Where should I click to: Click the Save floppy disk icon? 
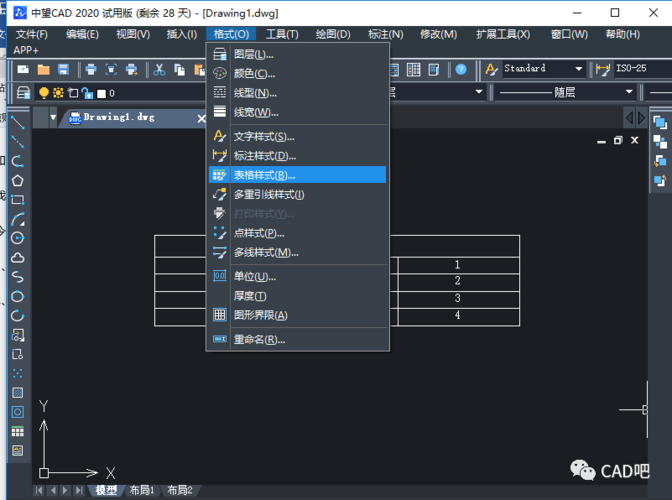[x=63, y=69]
